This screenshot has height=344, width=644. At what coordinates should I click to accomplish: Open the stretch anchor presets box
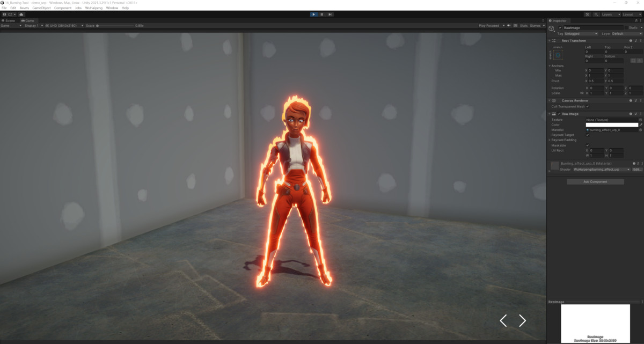(x=558, y=55)
